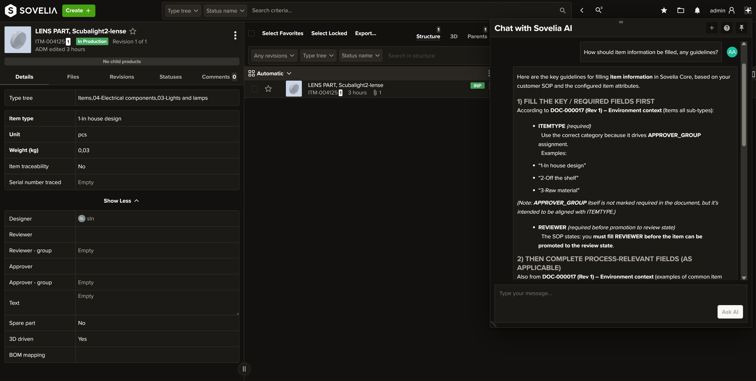This screenshot has width=756, height=381.
Task: Click the Sovelia logo
Action: (x=31, y=10)
